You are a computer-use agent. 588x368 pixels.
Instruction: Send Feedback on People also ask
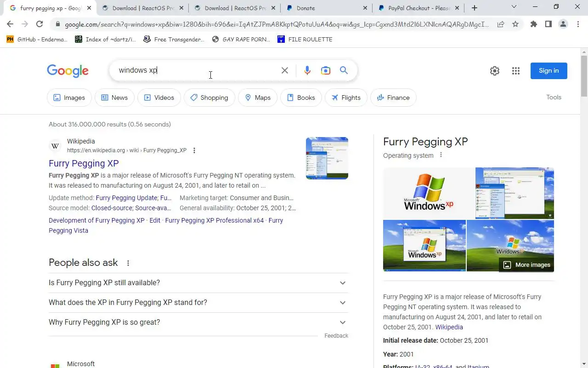[336, 336]
